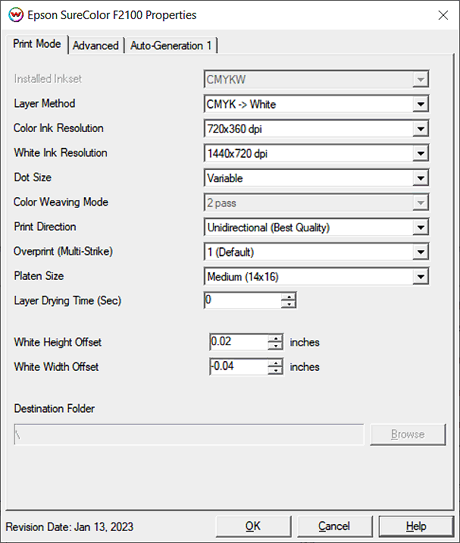Open the Advanced tab
The image size is (460, 543).
tap(96, 46)
